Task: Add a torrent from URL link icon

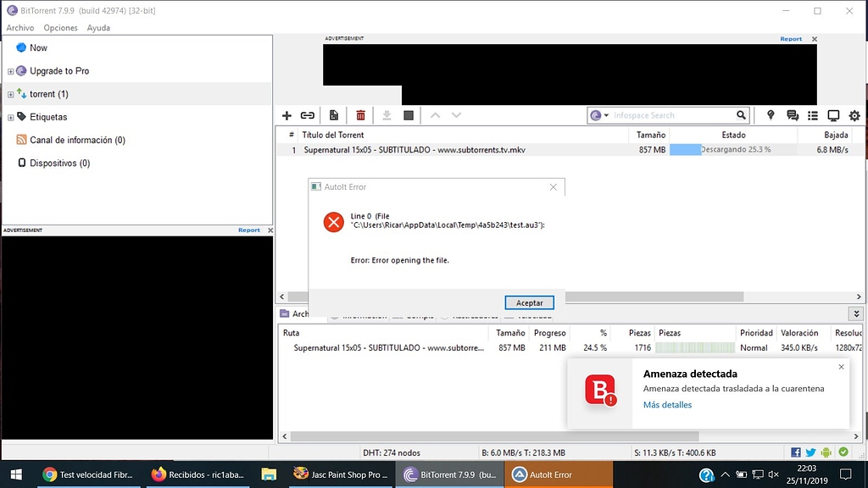Action: 307,115
